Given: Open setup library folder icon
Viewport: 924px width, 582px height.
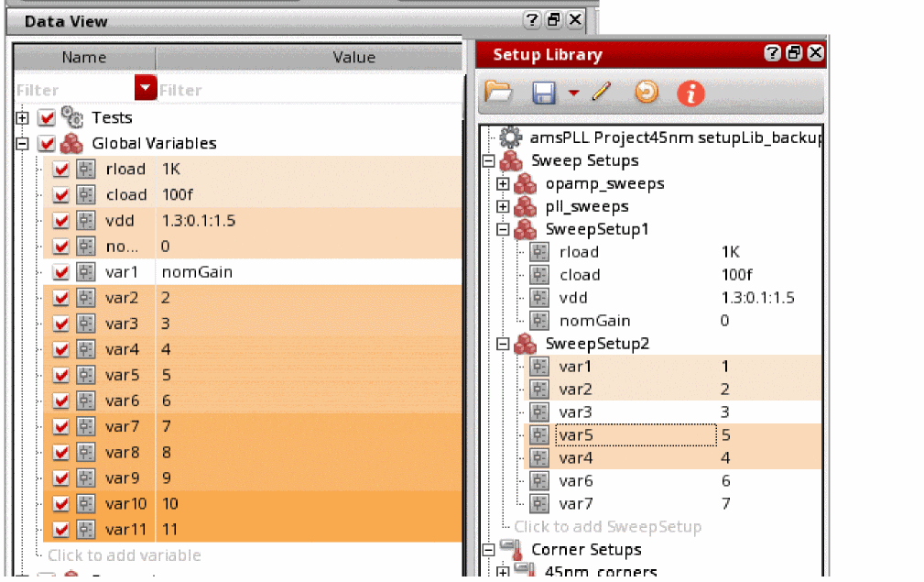Looking at the screenshot, I should [498, 92].
